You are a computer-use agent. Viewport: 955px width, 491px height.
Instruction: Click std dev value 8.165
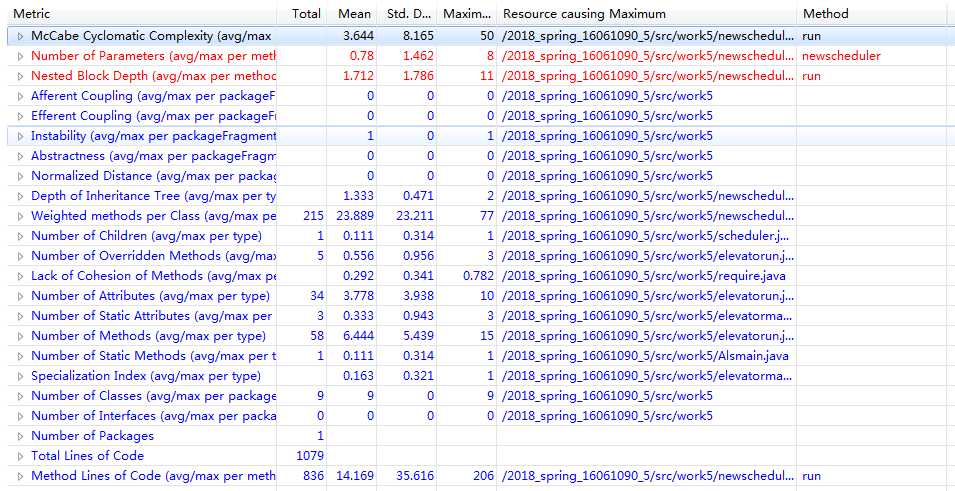tap(418, 37)
